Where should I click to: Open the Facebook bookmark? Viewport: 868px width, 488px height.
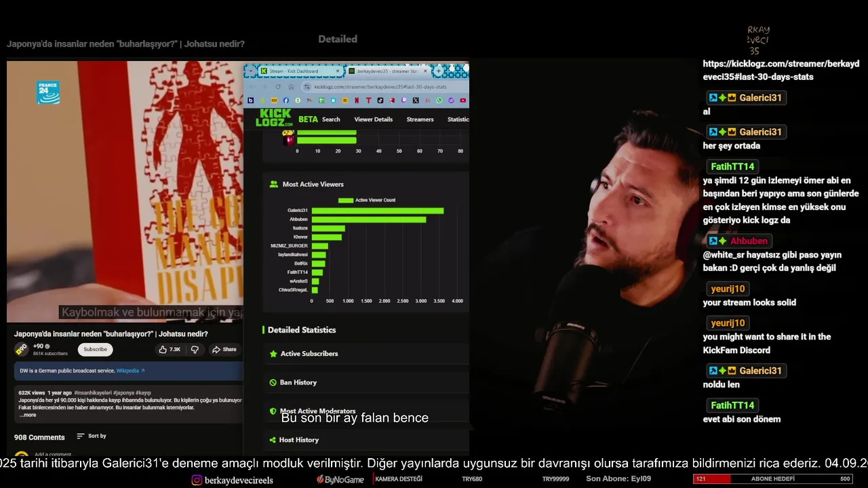[x=285, y=100]
